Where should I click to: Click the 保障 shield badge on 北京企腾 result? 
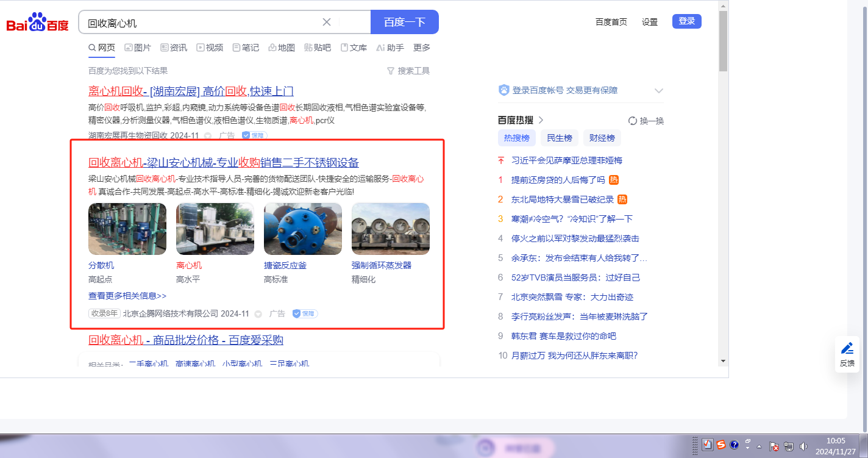click(x=305, y=313)
